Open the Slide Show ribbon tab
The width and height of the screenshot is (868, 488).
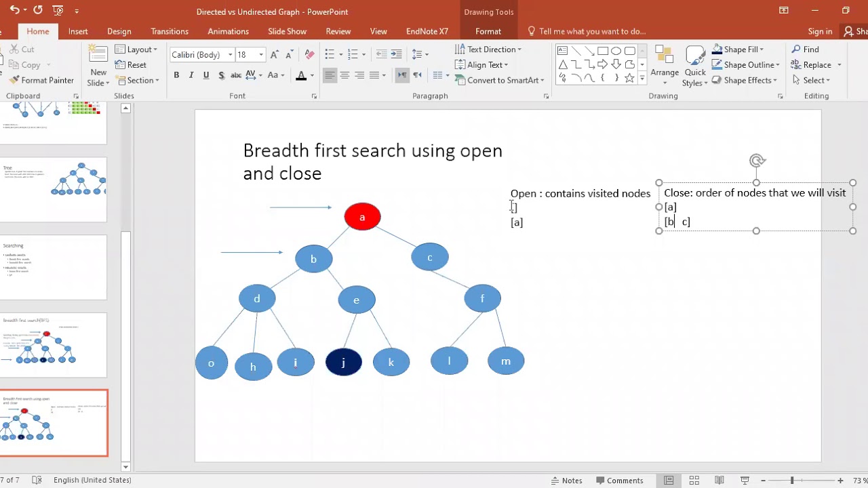[x=288, y=31]
